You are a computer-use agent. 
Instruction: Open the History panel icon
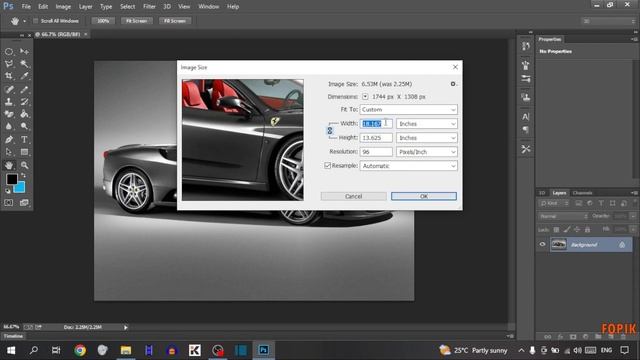tap(526, 46)
